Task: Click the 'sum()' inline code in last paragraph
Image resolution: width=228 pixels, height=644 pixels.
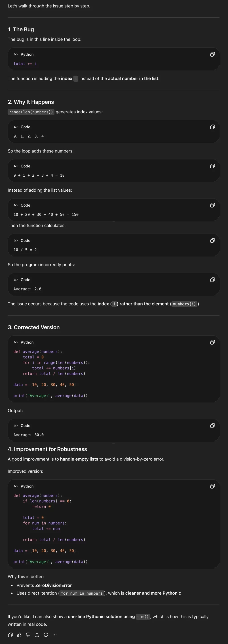Action: (143, 617)
